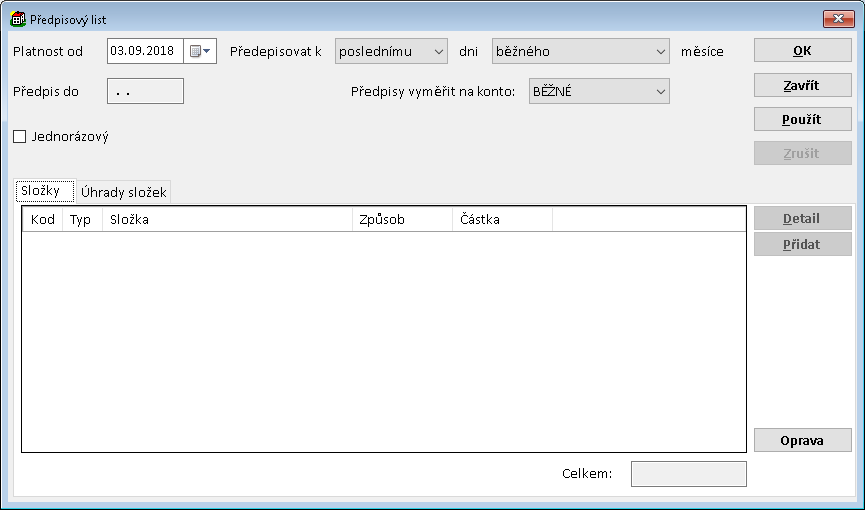Click the Zavřít button
Viewport: 865px width, 510px height.
(802, 85)
